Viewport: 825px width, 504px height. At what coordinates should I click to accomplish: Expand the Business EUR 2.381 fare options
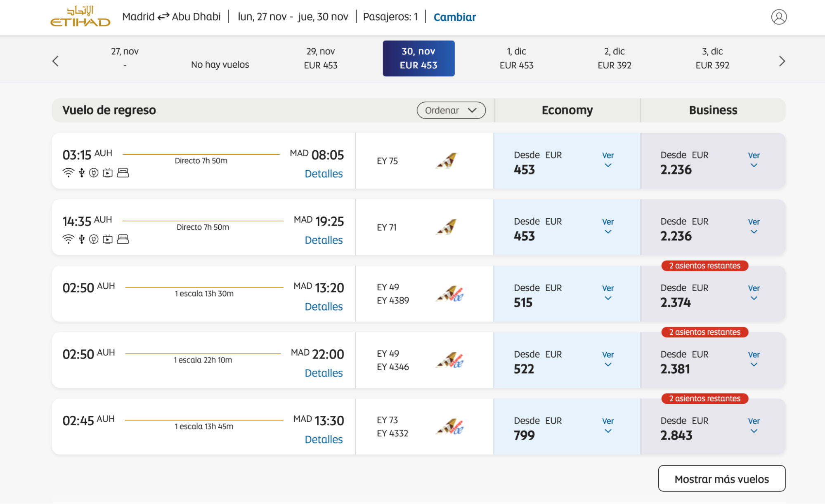coord(754,359)
